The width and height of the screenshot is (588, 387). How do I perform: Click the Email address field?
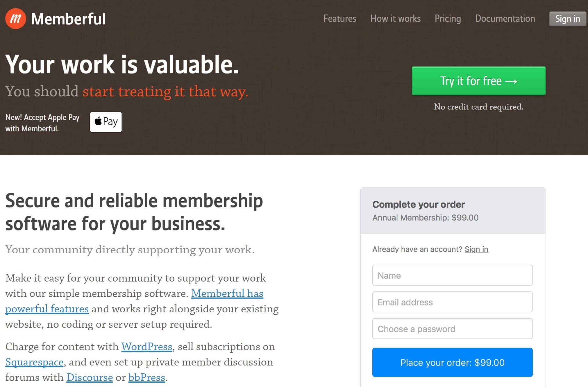452,302
